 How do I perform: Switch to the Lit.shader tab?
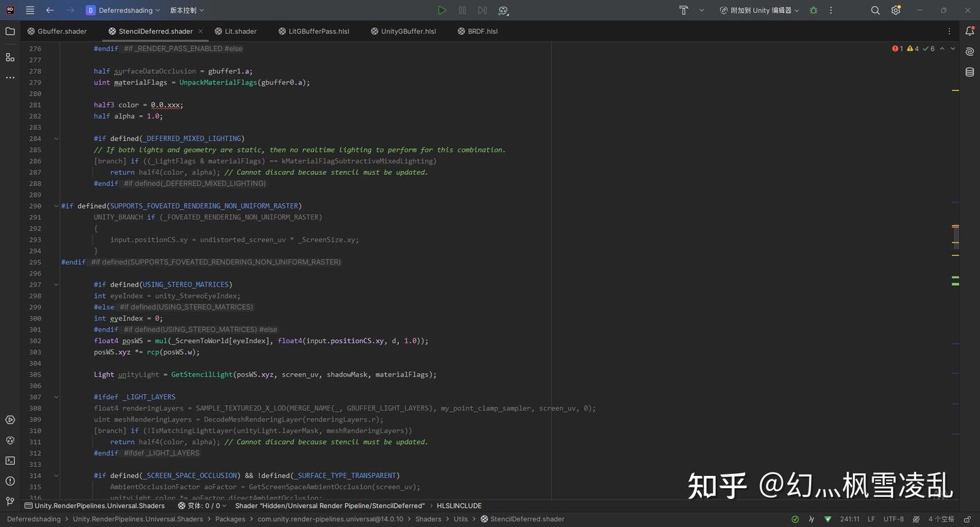(235, 31)
